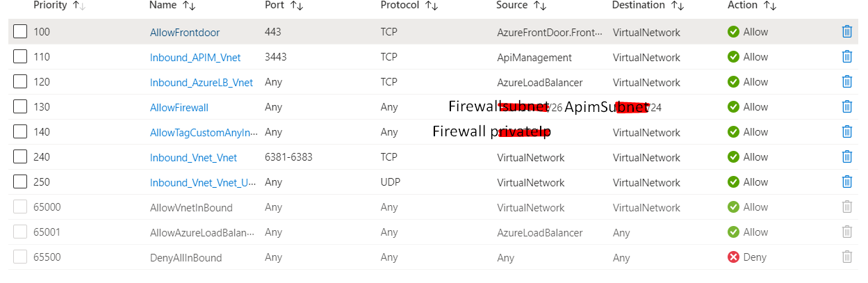
Task: Sort rules by Protocol column
Action: 409,6
